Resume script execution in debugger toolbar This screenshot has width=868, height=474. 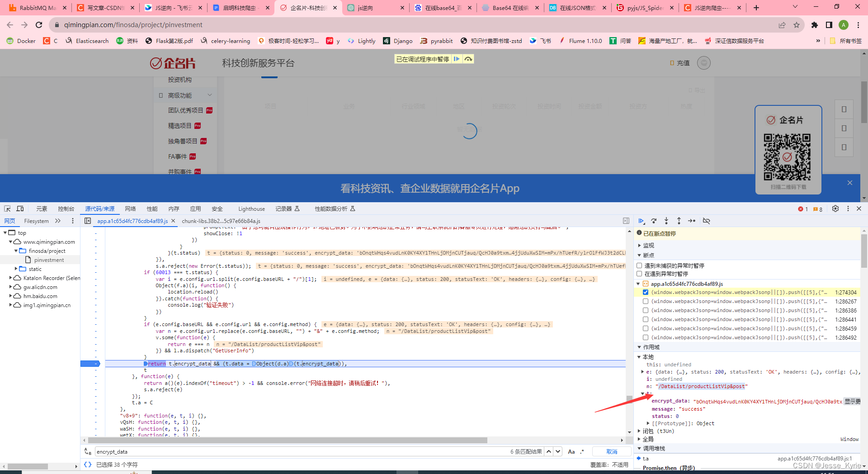[x=641, y=221]
